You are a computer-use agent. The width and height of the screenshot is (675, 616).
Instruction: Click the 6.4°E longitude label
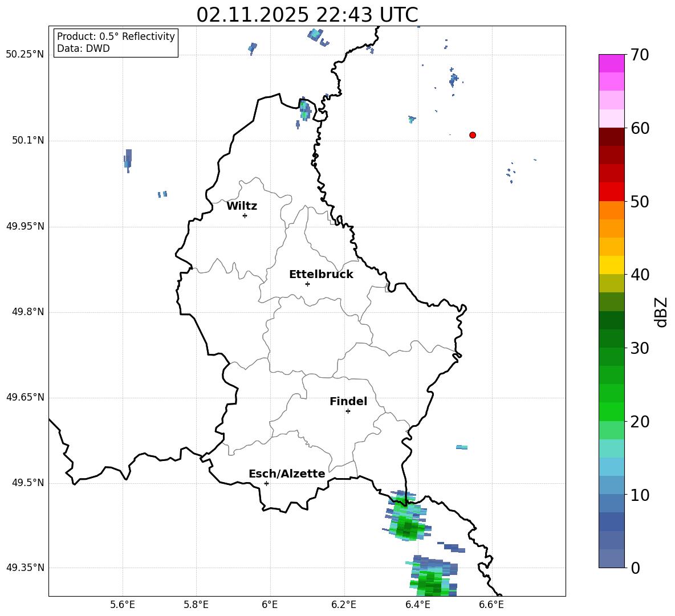[x=417, y=605]
